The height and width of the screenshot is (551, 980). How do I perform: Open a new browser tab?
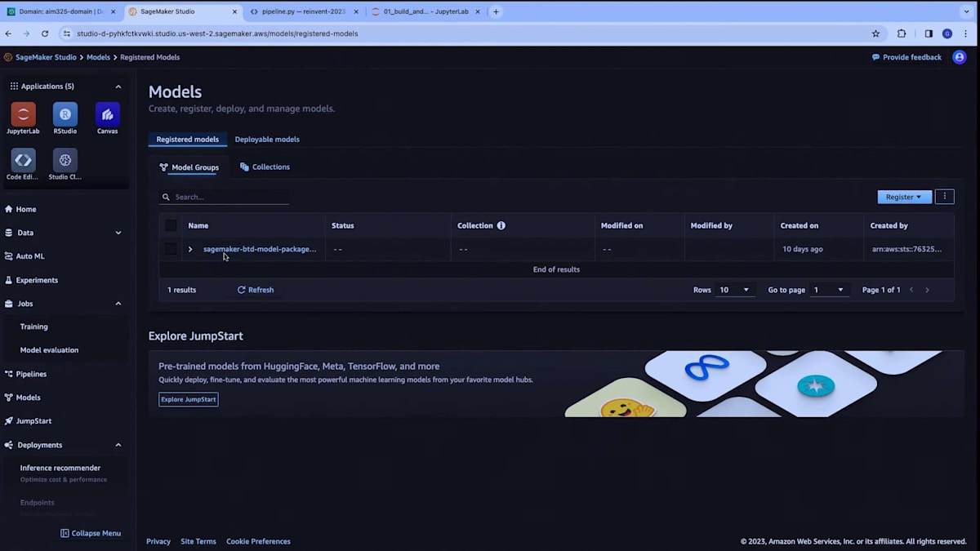pyautogui.click(x=496, y=11)
